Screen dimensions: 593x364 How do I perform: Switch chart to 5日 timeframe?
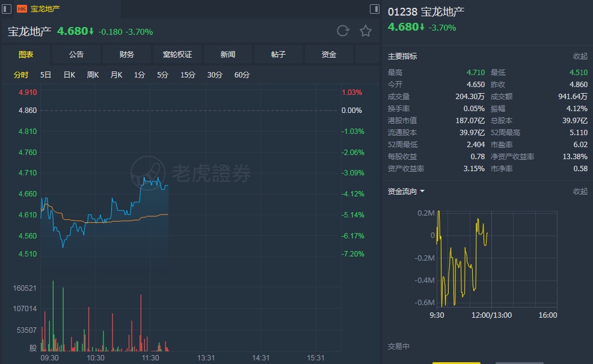[x=46, y=75]
